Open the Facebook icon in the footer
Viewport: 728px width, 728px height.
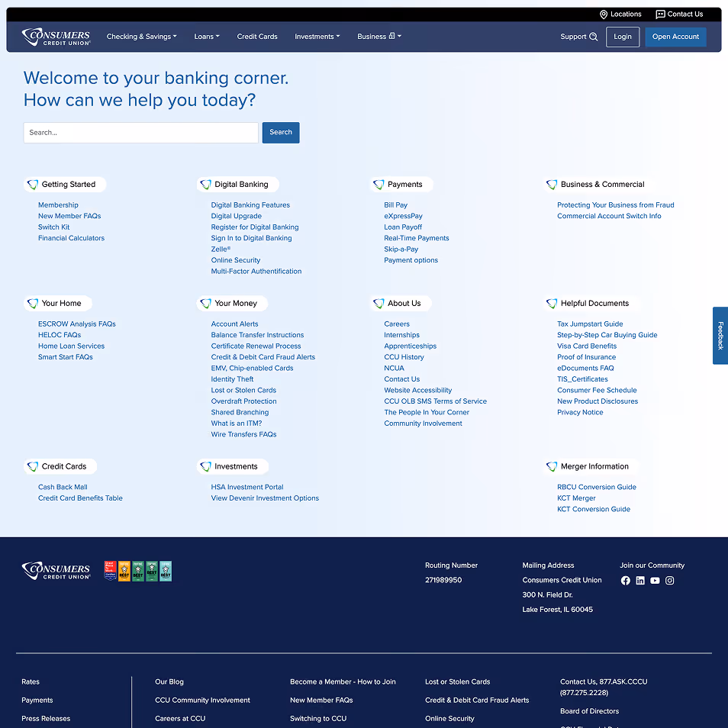pyautogui.click(x=626, y=581)
